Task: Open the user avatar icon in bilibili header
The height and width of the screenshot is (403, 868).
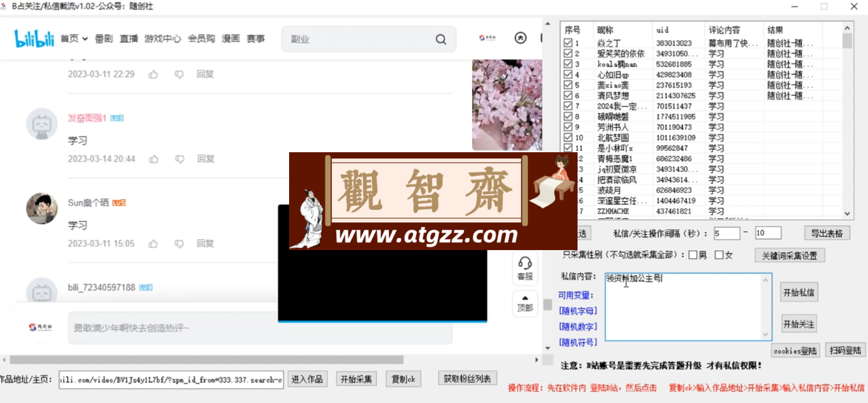Action: tap(487, 38)
